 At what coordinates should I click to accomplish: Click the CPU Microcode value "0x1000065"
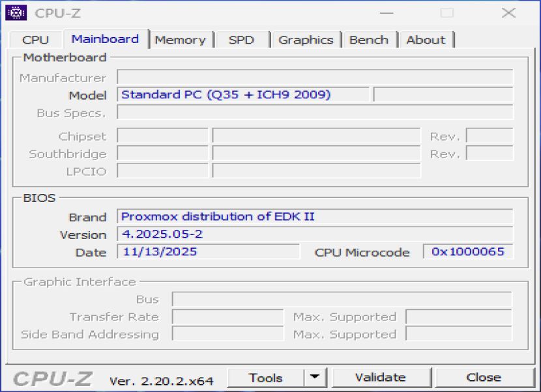[x=468, y=252]
